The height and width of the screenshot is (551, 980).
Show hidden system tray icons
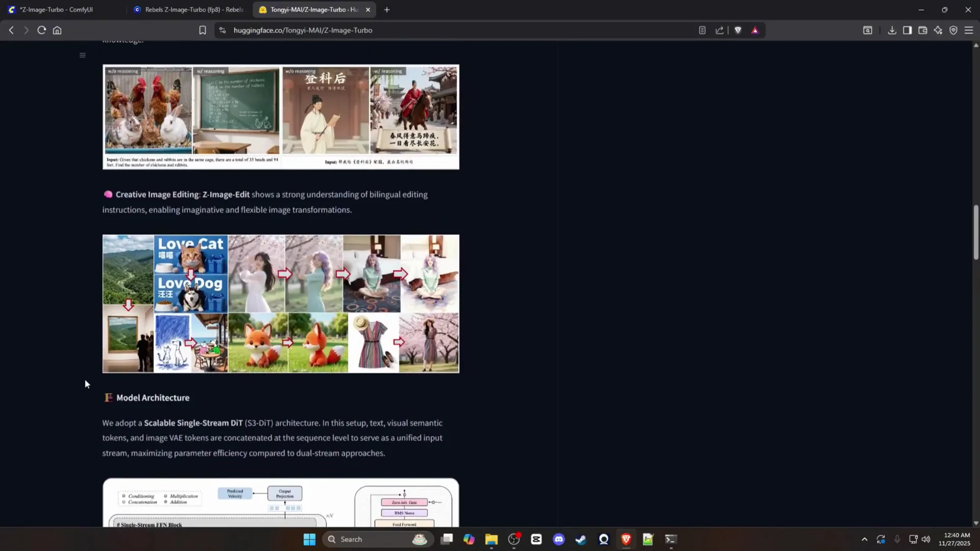(864, 539)
